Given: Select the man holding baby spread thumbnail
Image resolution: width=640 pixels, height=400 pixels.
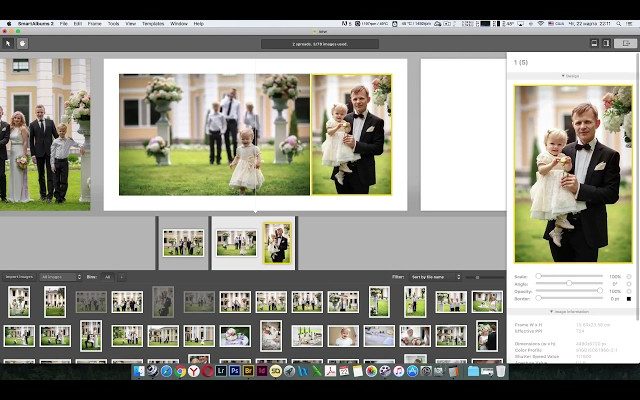Looking at the screenshot, I should (x=278, y=243).
